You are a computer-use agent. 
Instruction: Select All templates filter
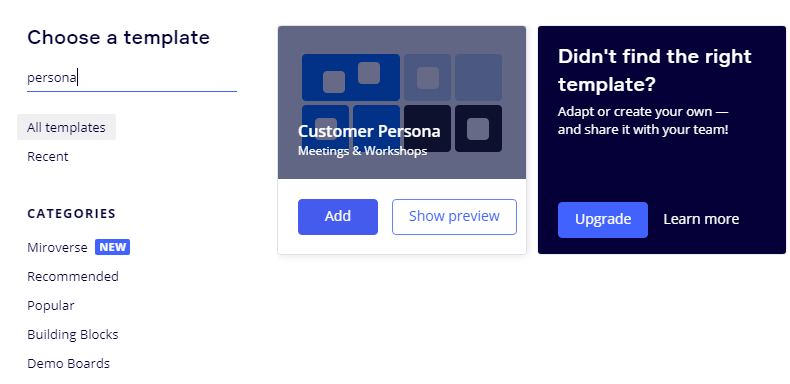point(67,127)
